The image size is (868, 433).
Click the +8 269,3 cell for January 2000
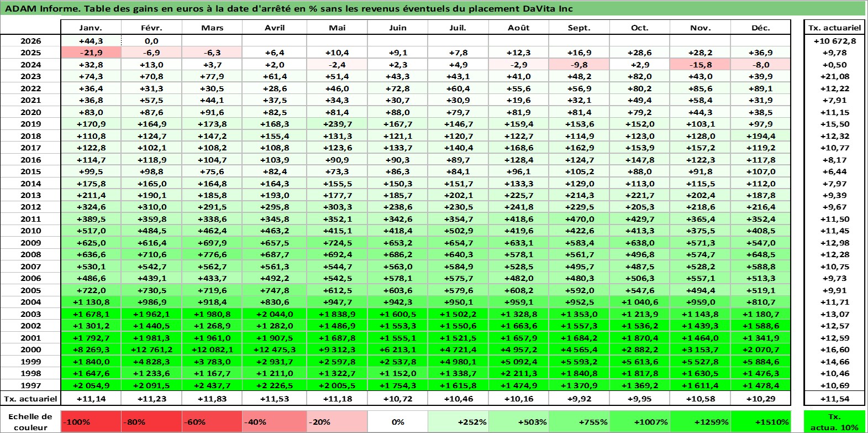click(91, 349)
